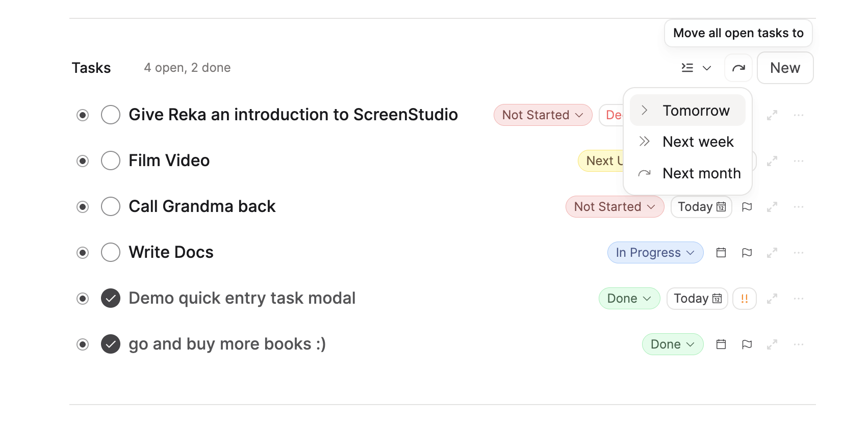Select Next month in the move menu
This screenshot has width=868, height=427.
click(701, 173)
